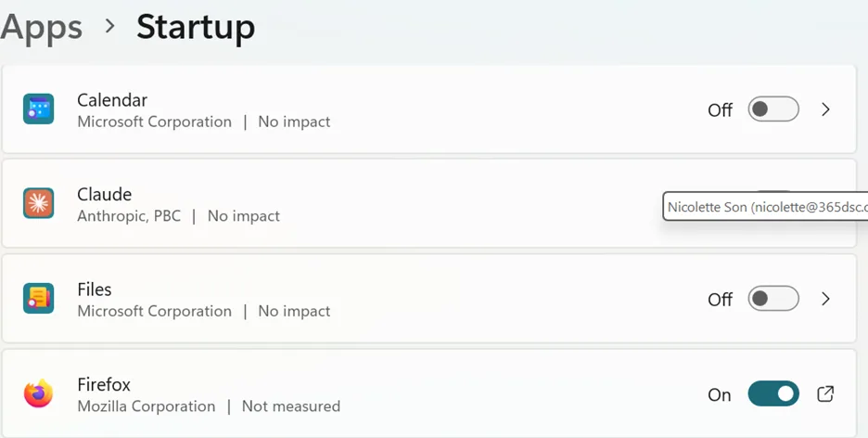
Task: Turn on the Files startup switch
Action: 773,299
